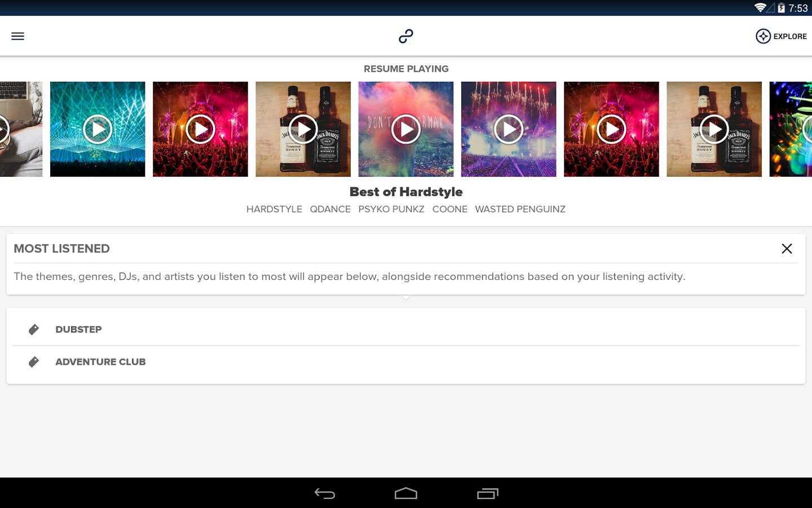Tap the Android recent apps button

pyautogui.click(x=488, y=493)
